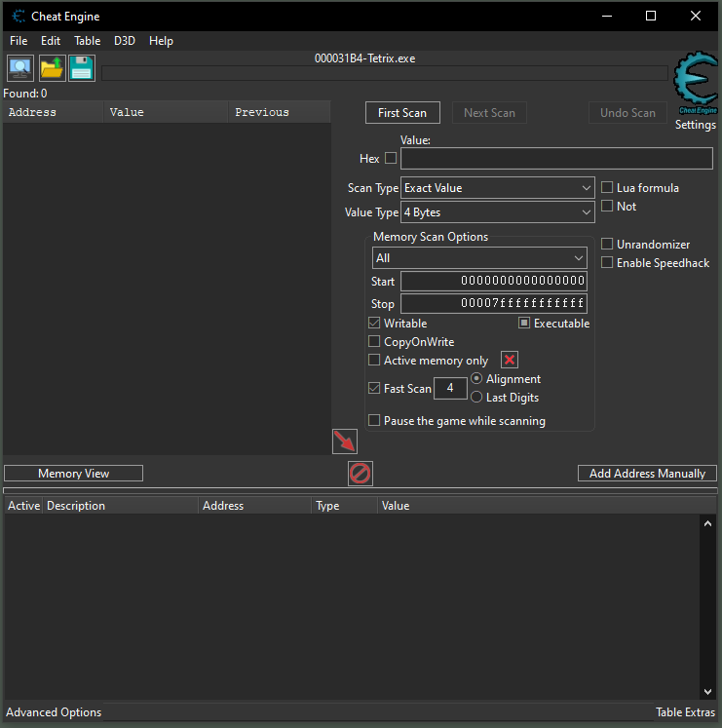722x728 pixels.
Task: Maximize the Cheat Engine window
Action: 651,16
